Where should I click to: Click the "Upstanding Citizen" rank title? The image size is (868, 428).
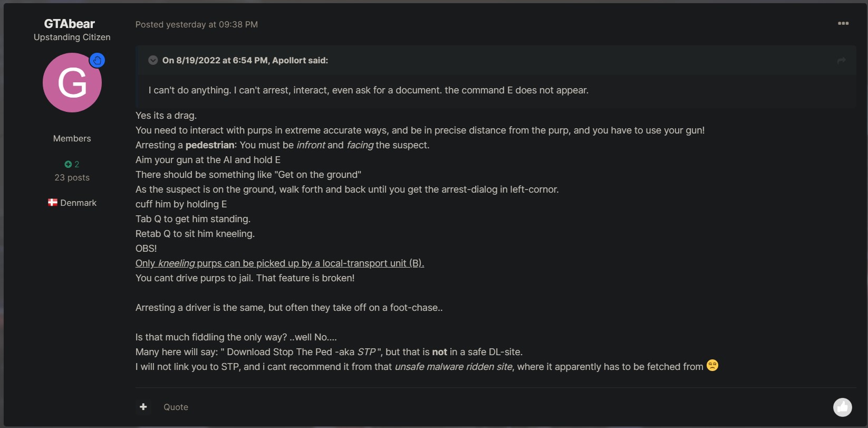72,37
